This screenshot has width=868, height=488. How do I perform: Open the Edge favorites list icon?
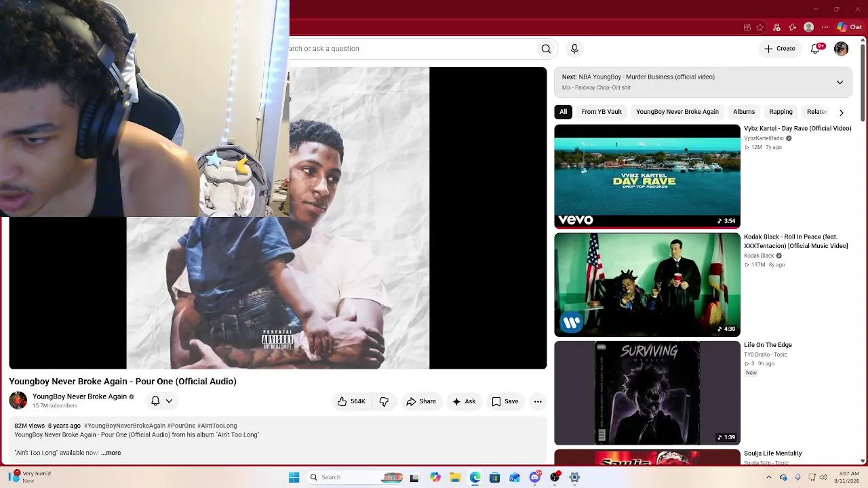(793, 27)
